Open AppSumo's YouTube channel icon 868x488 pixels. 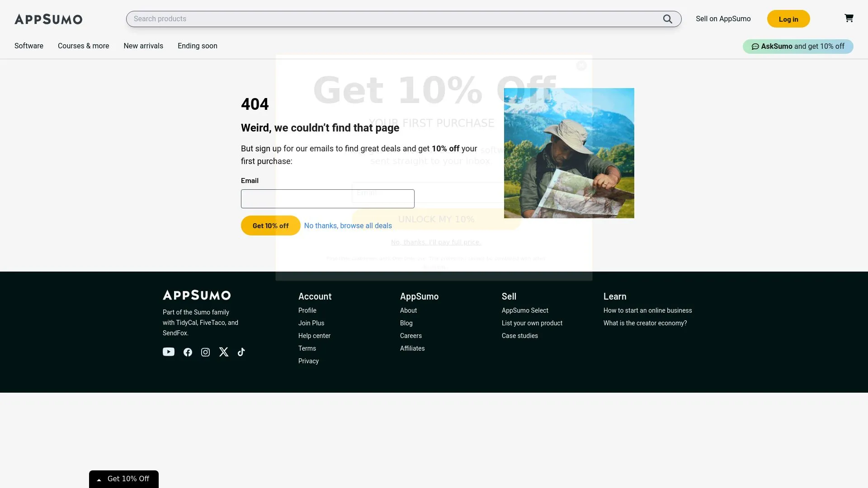point(168,352)
